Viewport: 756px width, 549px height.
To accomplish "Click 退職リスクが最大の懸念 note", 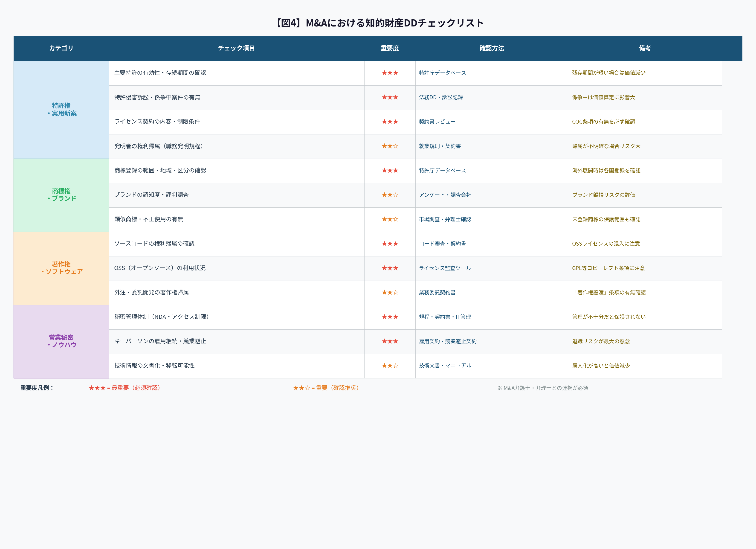I will click(601, 341).
